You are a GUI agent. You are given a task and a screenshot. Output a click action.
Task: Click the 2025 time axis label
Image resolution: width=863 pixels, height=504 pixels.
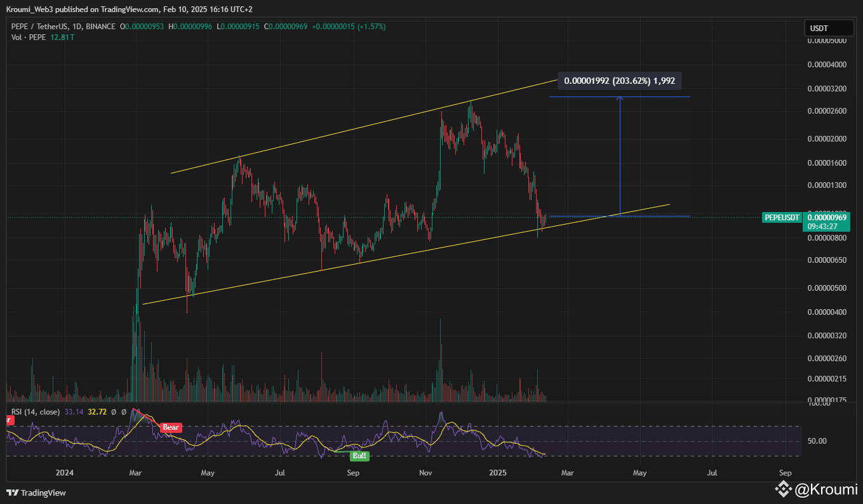pos(499,473)
